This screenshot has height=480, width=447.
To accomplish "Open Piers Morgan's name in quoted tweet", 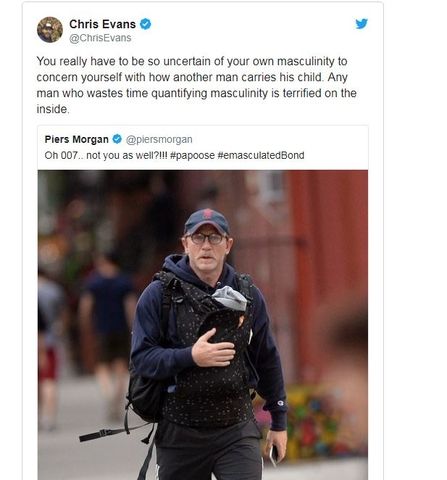I will coord(77,139).
